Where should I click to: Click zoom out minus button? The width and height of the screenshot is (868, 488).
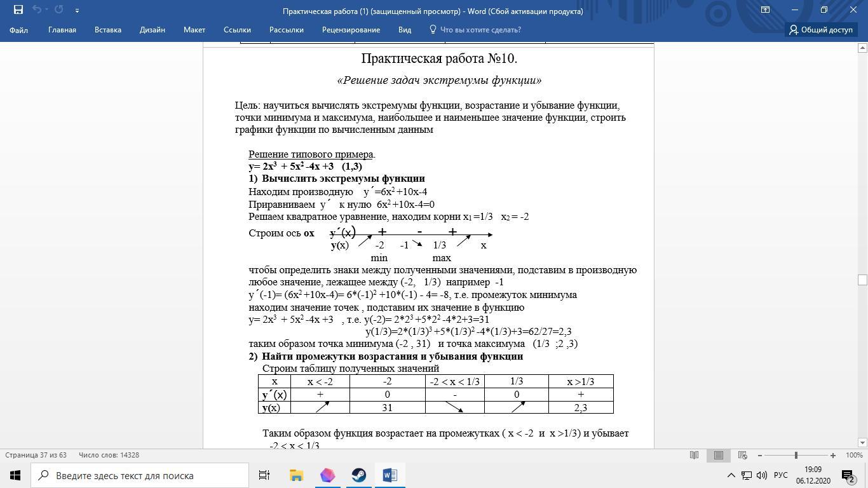tap(759, 455)
